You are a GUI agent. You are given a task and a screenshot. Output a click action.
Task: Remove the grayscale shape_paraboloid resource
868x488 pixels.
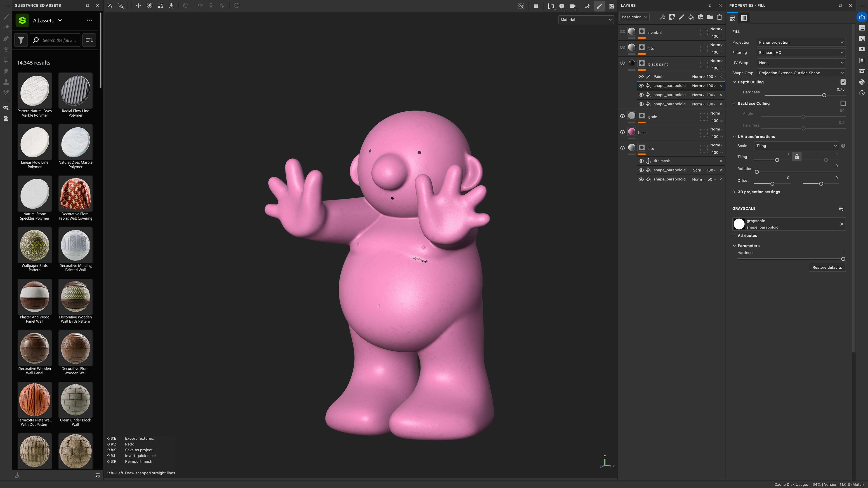842,224
